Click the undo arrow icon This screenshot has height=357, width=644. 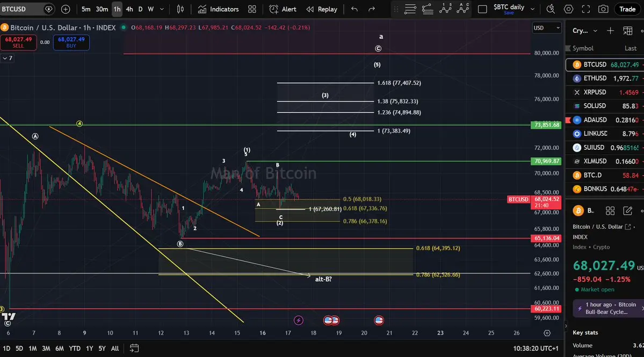(354, 9)
